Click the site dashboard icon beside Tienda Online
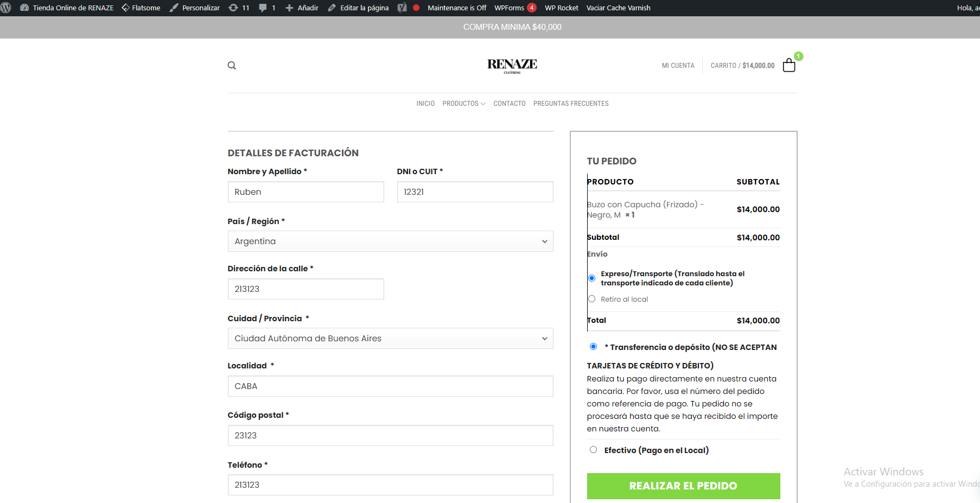Viewport: 980px width, 503px height. 24,8
